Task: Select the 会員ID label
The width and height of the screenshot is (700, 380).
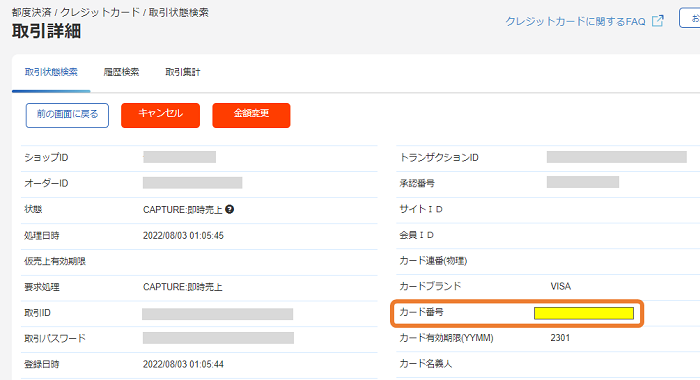Action: point(417,235)
